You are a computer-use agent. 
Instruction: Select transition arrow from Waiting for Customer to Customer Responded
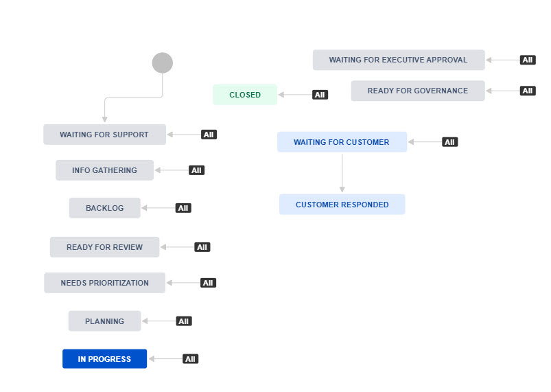tap(342, 172)
